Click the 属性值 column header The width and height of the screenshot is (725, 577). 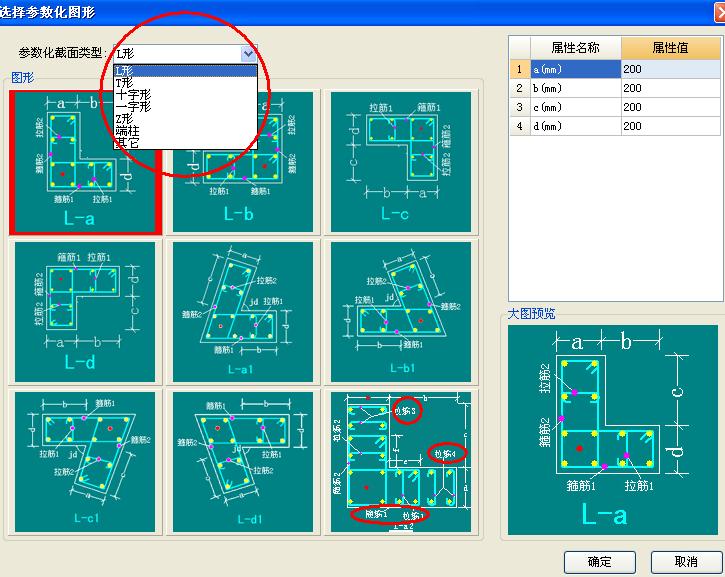click(670, 48)
